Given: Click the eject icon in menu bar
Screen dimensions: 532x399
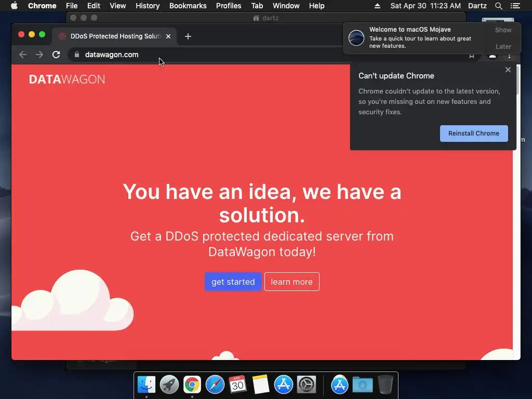Looking at the screenshot, I should click(x=377, y=6).
